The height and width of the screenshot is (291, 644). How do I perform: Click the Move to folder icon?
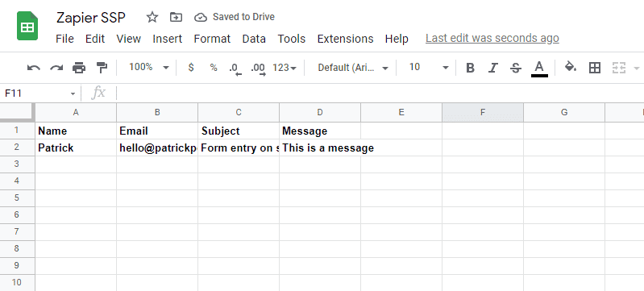pyautogui.click(x=176, y=17)
